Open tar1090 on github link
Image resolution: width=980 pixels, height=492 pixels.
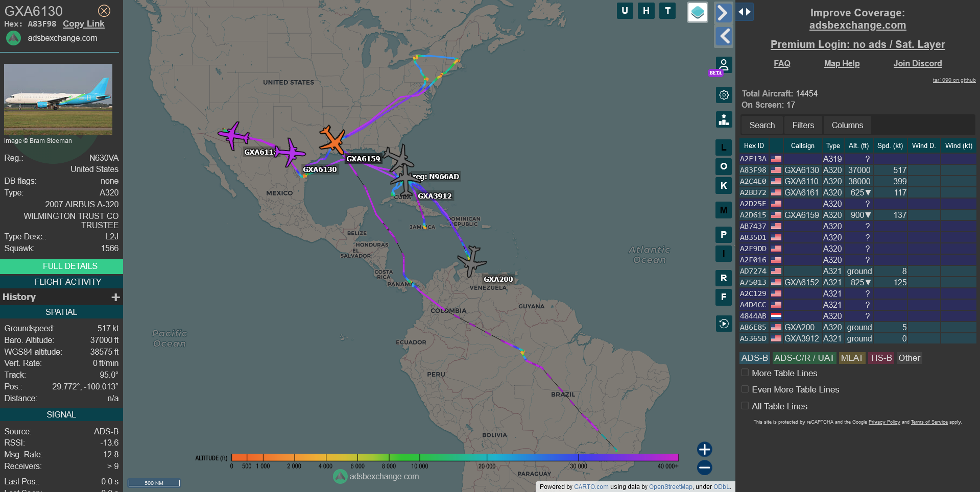pyautogui.click(x=954, y=80)
